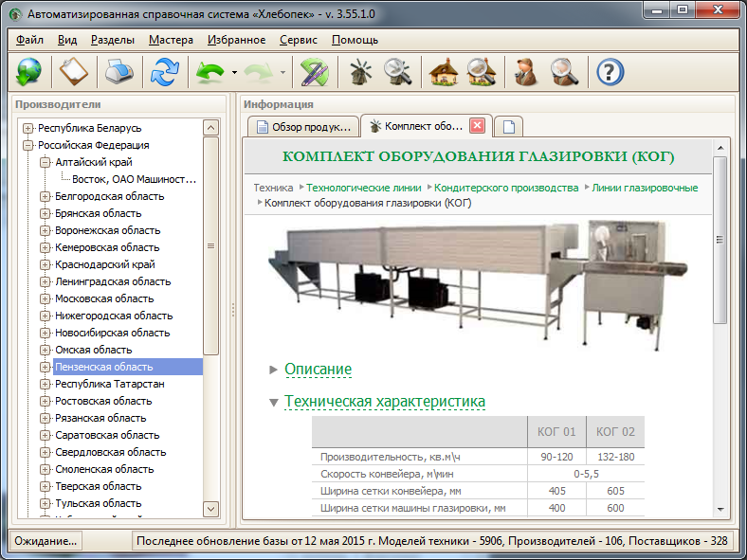This screenshot has height=560, width=747.
Task: Click the blue refresh arrows icon
Action: click(x=165, y=71)
